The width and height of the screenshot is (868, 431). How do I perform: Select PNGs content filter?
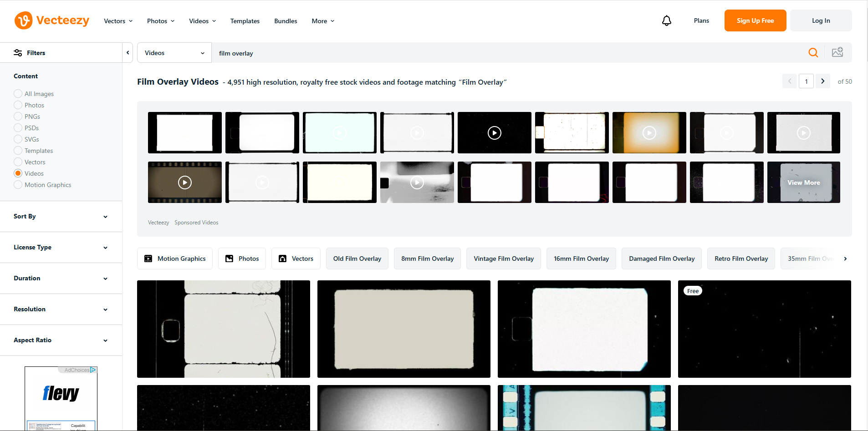click(x=18, y=117)
